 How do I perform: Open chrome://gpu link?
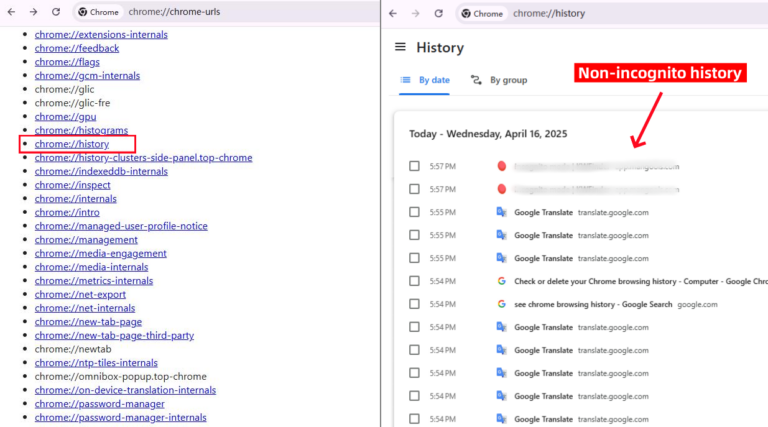65,117
